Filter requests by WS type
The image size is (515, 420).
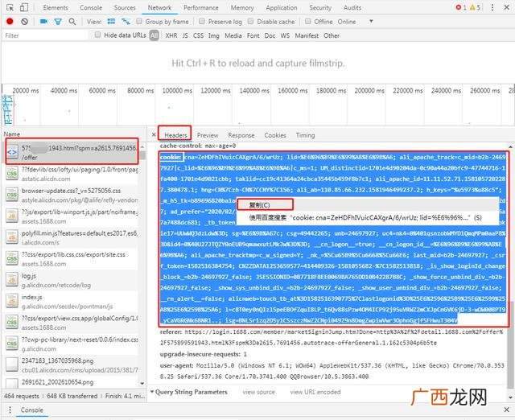pyautogui.click(x=285, y=35)
